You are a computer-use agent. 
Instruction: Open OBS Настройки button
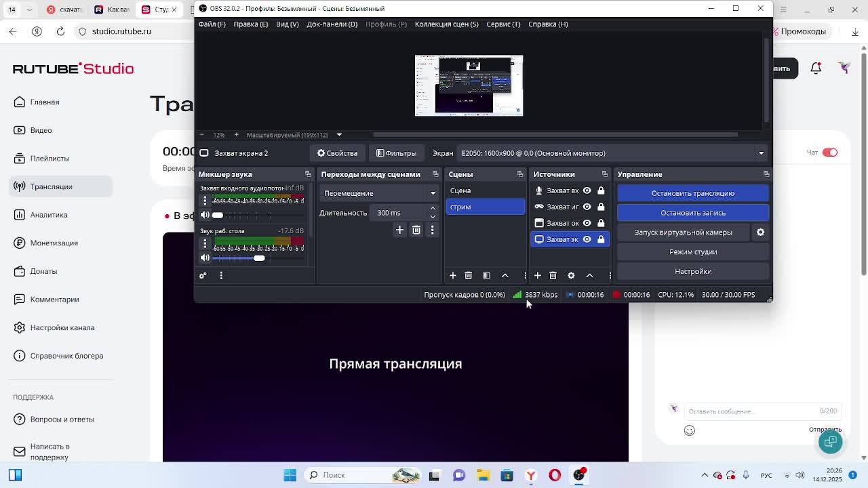(x=693, y=271)
